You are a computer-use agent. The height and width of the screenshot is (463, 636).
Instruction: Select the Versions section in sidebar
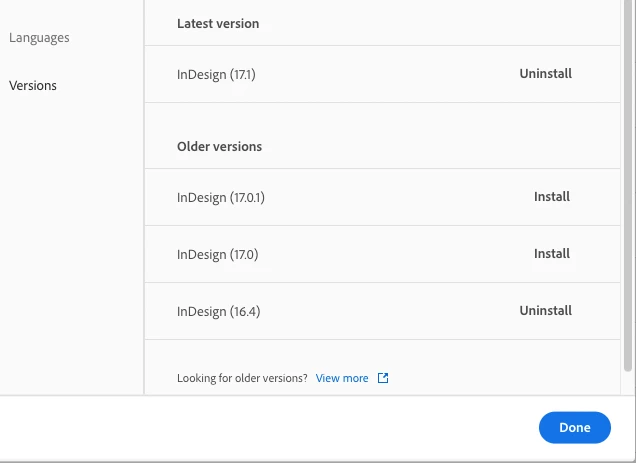coord(33,86)
